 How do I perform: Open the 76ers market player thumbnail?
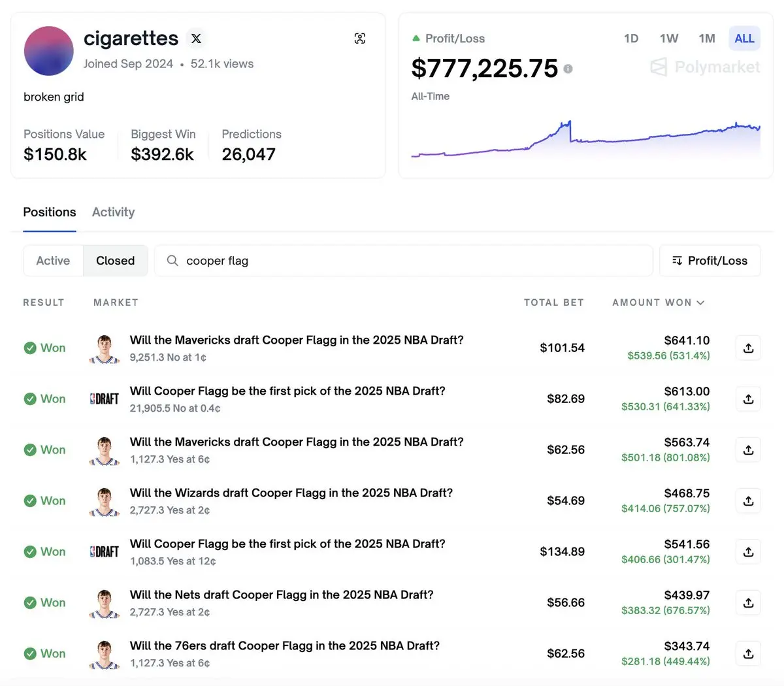click(105, 654)
